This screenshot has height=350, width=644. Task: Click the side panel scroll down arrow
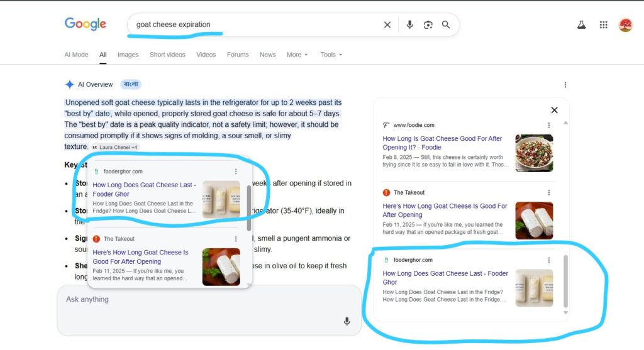(x=565, y=313)
